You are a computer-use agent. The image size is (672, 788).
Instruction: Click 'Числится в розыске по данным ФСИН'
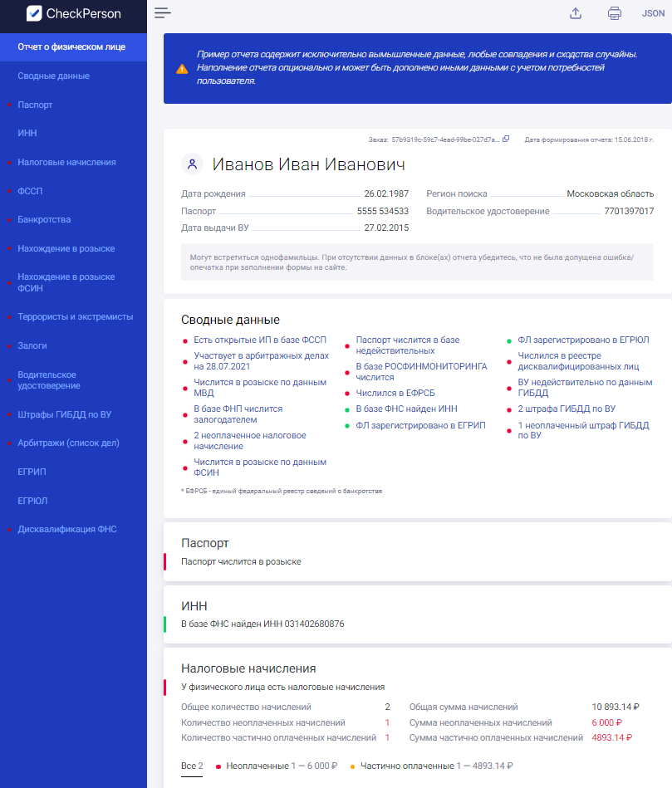click(x=260, y=467)
